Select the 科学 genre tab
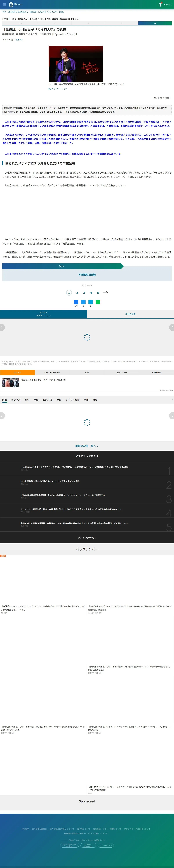This screenshot has width=174, height=868. (27, 400)
